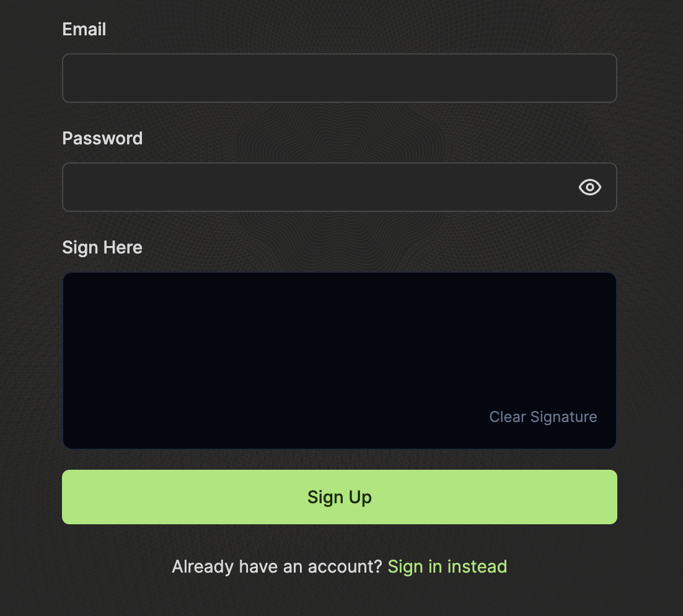Click the green Sign Up area
The height and width of the screenshot is (616, 683).
click(x=340, y=497)
